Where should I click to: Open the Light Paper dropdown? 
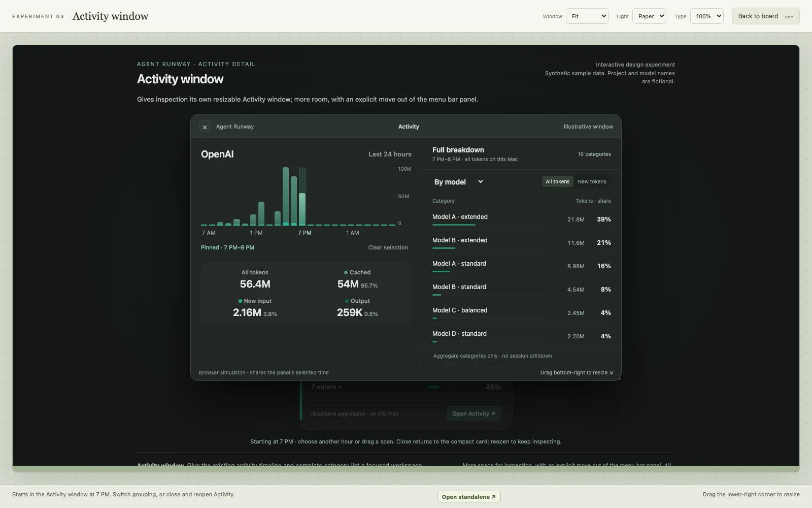(649, 16)
